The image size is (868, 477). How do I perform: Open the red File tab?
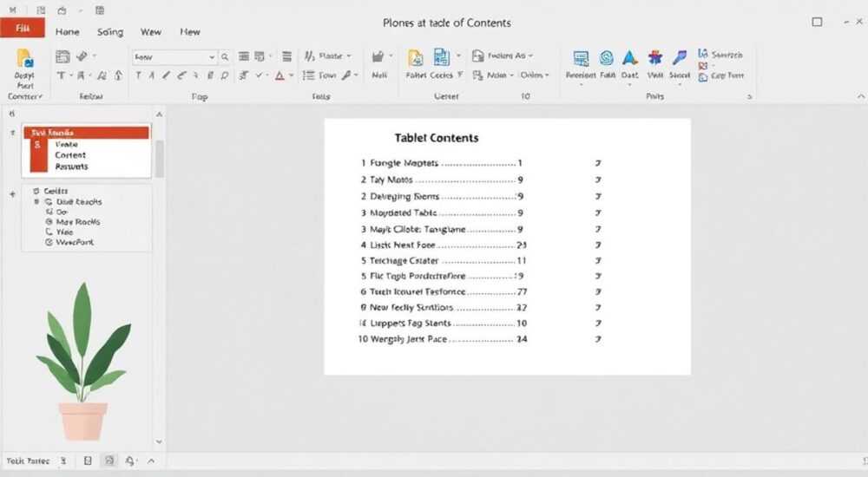pos(23,28)
